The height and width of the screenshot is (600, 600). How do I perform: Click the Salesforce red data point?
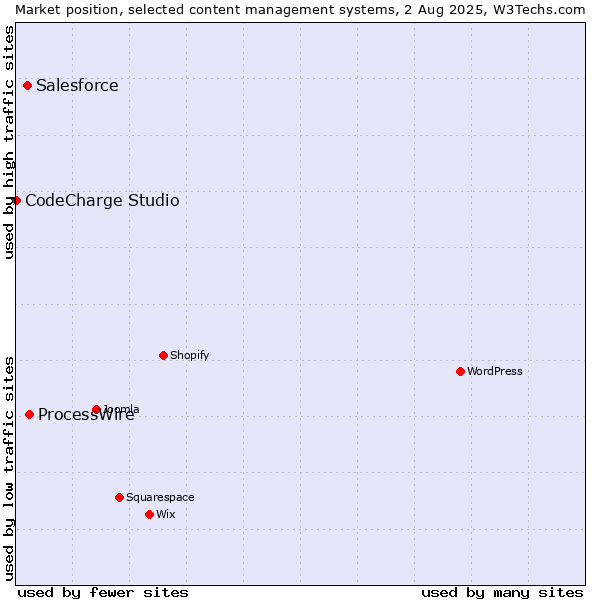tap(27, 85)
